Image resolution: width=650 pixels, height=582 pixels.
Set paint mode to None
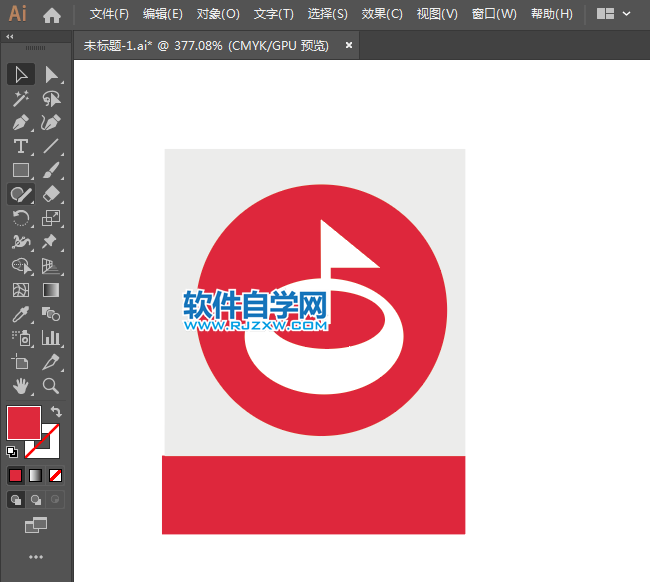56,475
